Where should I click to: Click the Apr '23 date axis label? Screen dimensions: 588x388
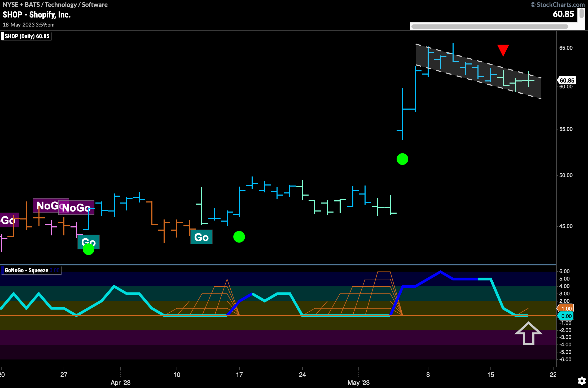pos(120,382)
